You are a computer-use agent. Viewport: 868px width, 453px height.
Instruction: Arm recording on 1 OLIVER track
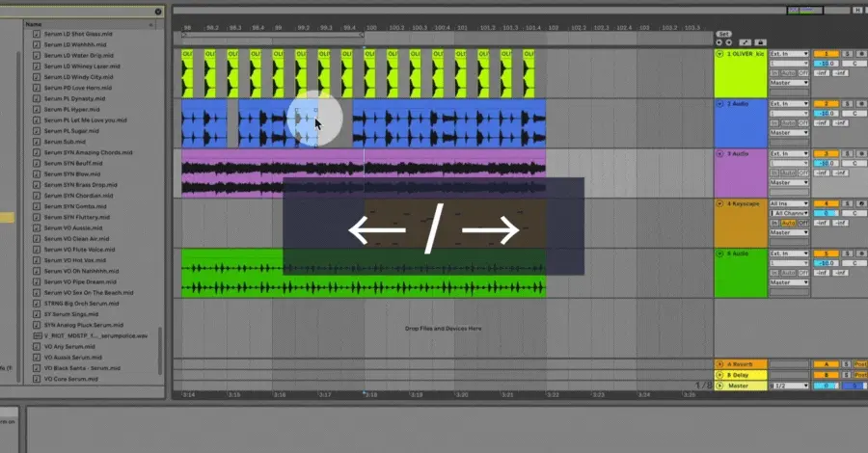tap(861, 54)
